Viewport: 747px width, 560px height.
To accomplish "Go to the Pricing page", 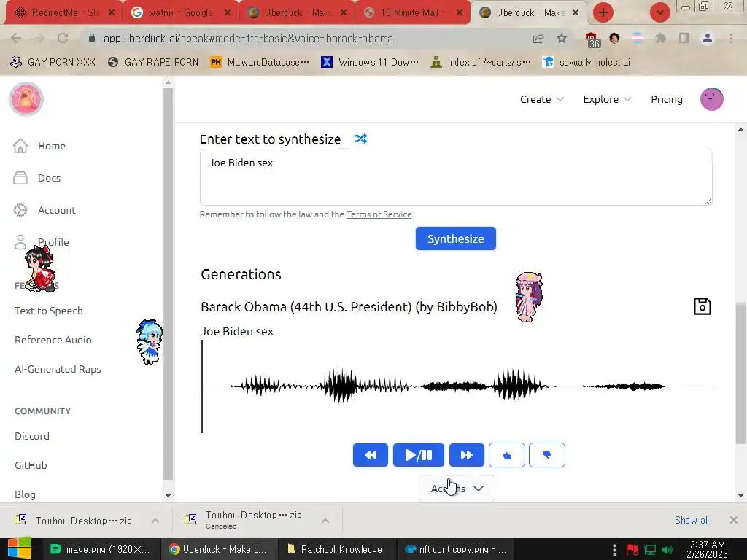I will 667,99.
